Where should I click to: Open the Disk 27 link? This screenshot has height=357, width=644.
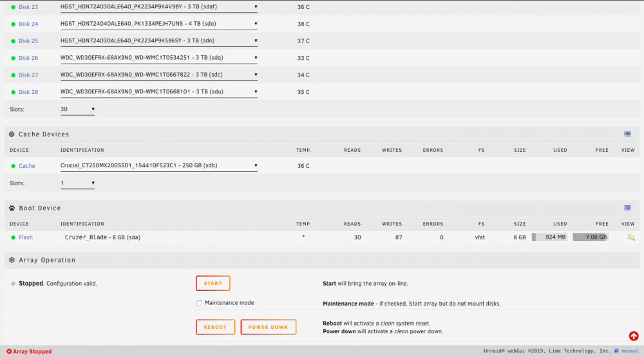(28, 75)
